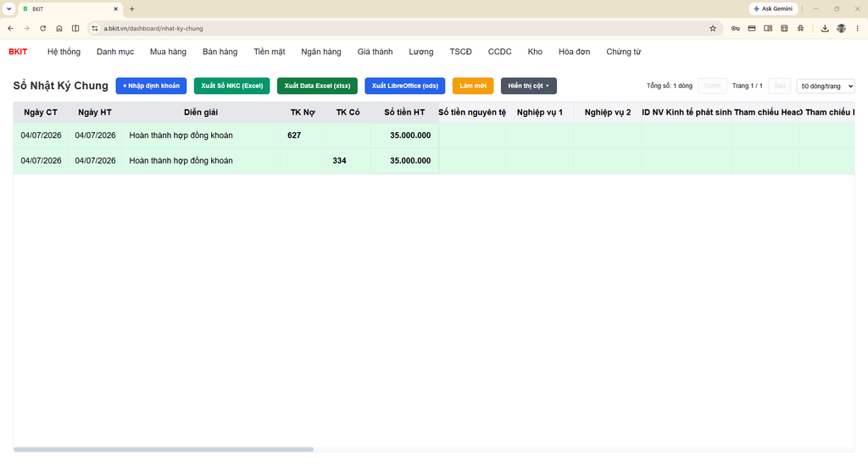Close the BKIT browser tab

coord(115,8)
